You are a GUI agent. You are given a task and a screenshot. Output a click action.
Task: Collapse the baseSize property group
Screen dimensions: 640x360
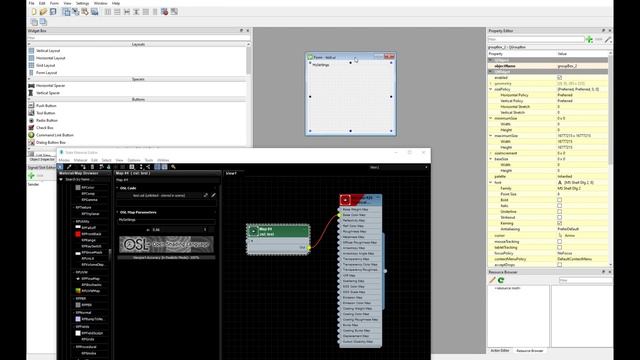click(491, 159)
